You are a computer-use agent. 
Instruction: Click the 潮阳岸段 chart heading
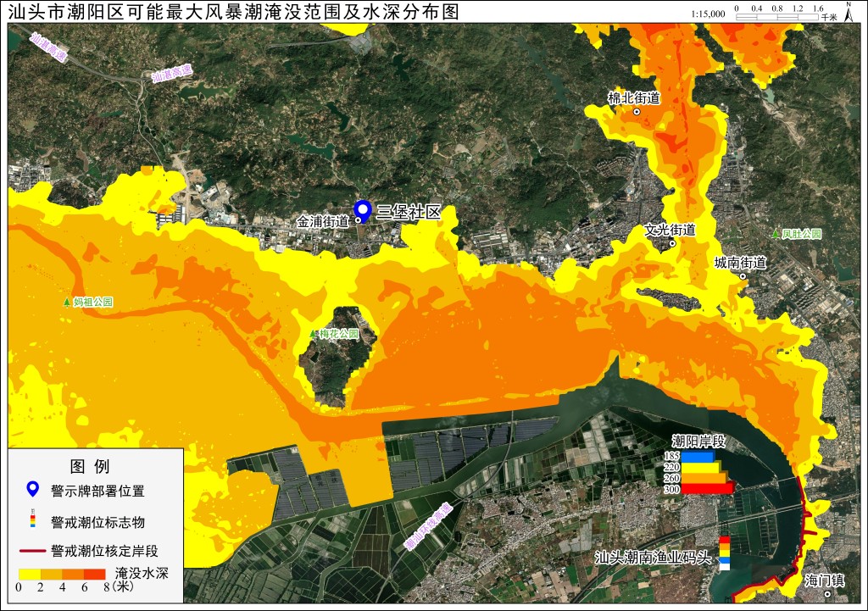point(698,442)
